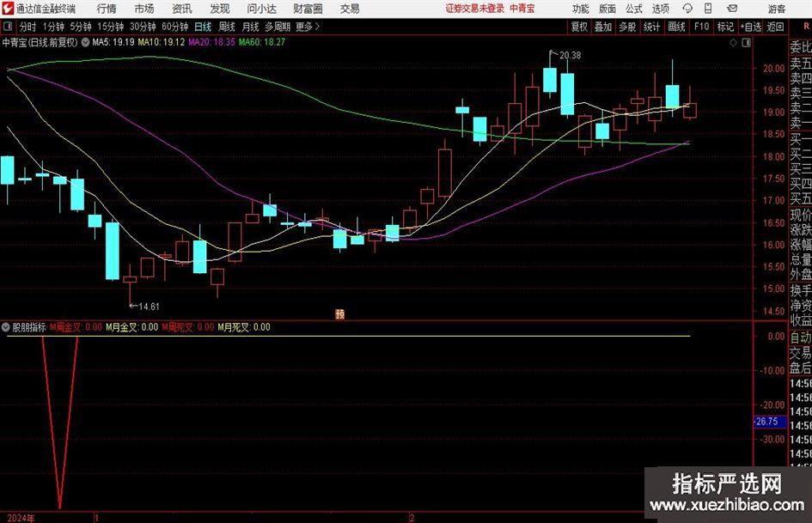Click the M周金叉: 0.00 label
The width and height of the screenshot is (812, 523).
point(76,327)
